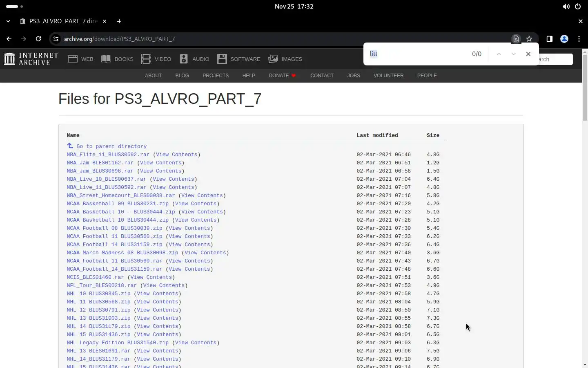Open the Audio section

(x=194, y=59)
